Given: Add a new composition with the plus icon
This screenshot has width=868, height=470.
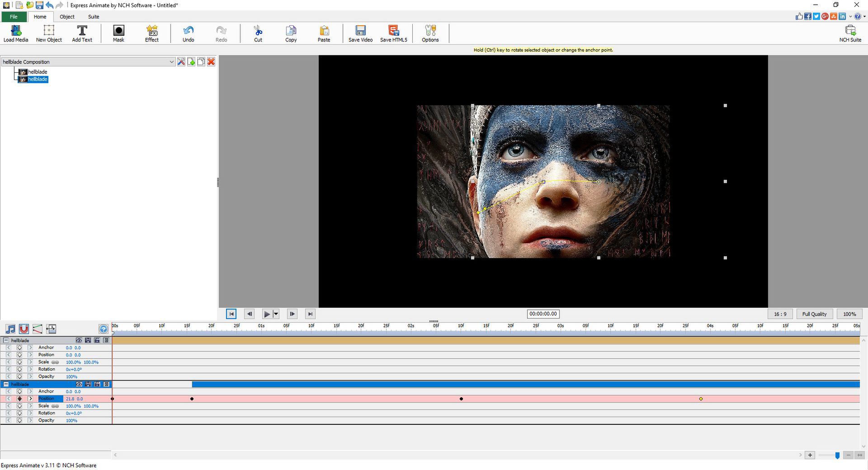Looking at the screenshot, I should 191,61.
